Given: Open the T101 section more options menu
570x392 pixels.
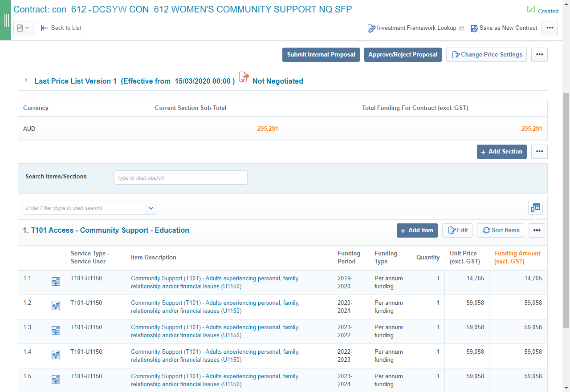Looking at the screenshot, I should click(x=537, y=230).
